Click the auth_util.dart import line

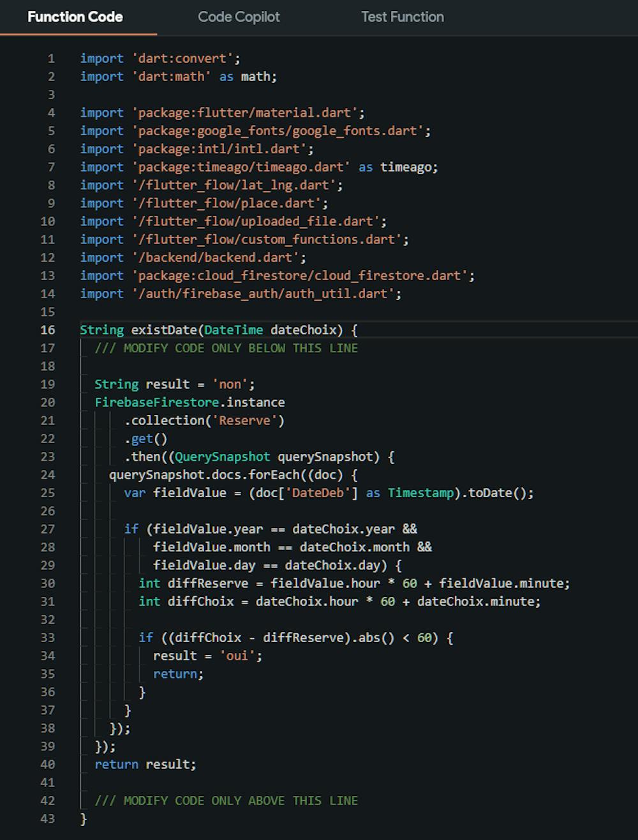[x=241, y=294]
